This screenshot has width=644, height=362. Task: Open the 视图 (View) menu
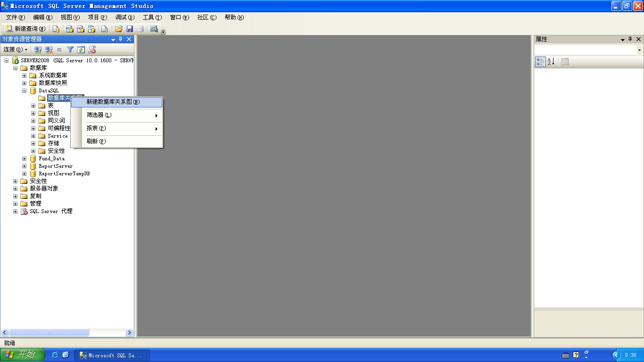[x=70, y=17]
